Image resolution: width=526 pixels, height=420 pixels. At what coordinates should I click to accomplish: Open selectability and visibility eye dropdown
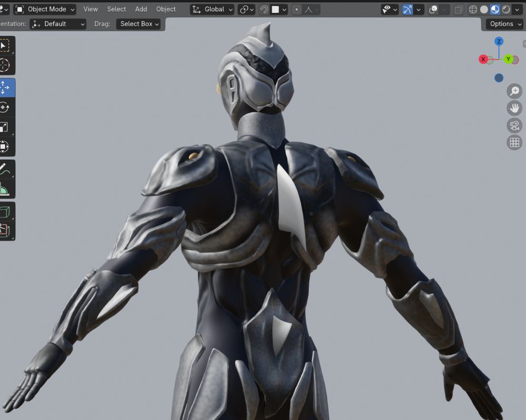[389, 9]
